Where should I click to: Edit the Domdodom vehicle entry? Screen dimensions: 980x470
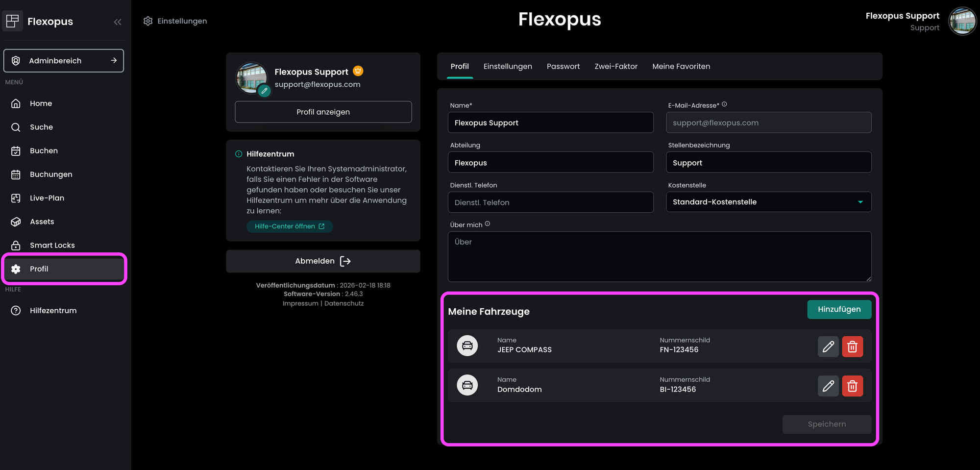(828, 386)
